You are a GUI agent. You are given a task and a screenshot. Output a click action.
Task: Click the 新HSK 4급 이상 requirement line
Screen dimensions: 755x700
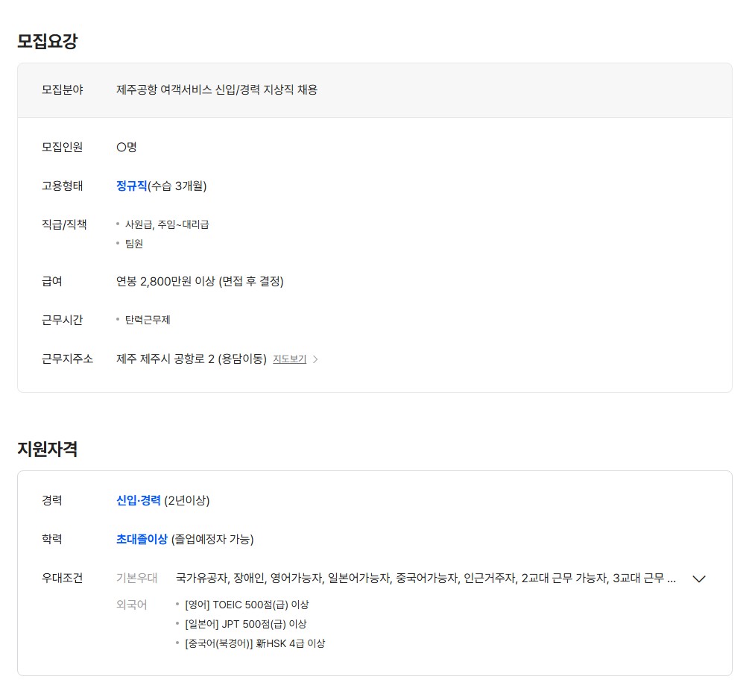click(255, 643)
